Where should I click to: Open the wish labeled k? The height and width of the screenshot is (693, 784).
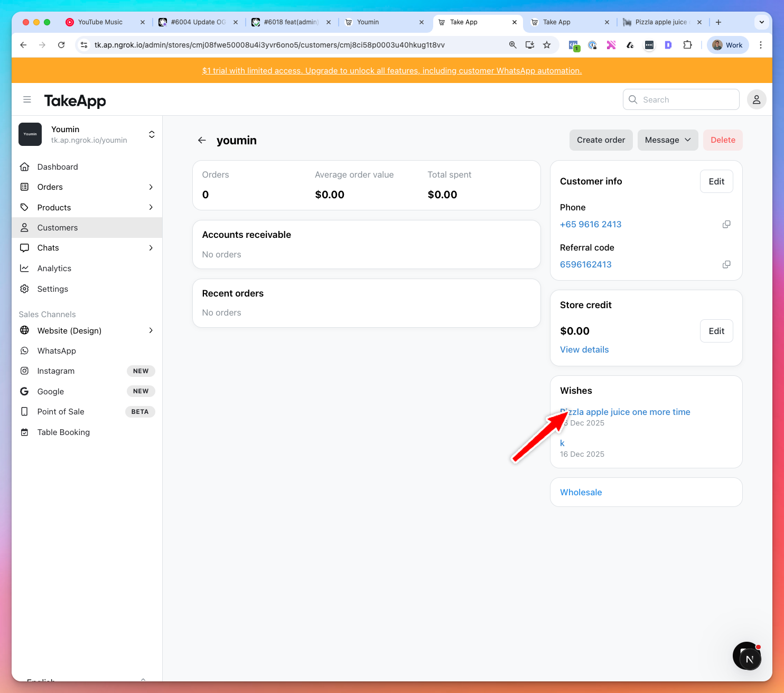pyautogui.click(x=562, y=443)
